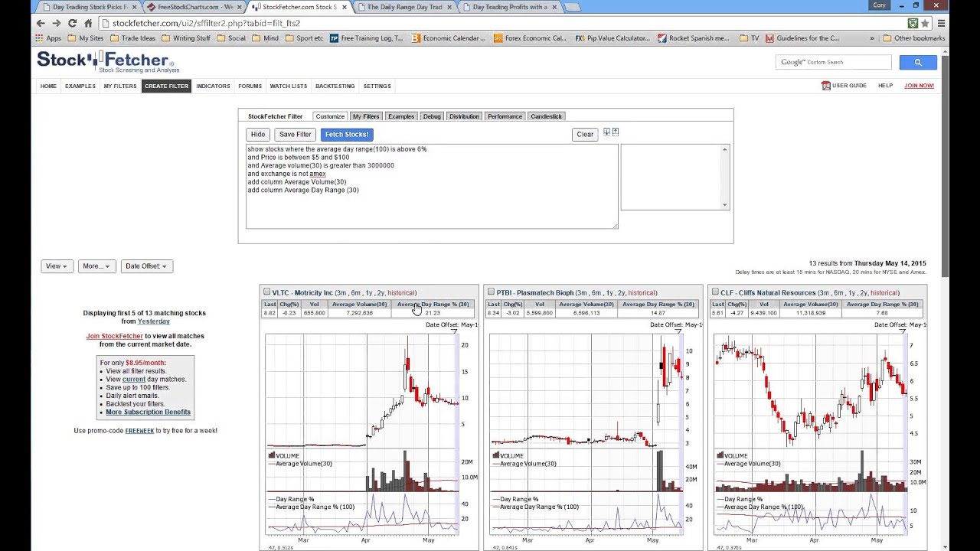Open BACKTESTING in navigation bar
This screenshot has height=551, width=980.
pos(335,86)
